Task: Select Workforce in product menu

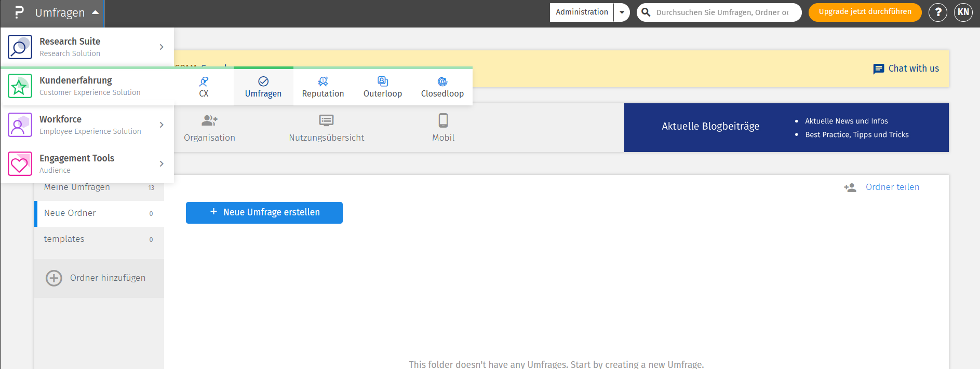Action: [x=87, y=125]
